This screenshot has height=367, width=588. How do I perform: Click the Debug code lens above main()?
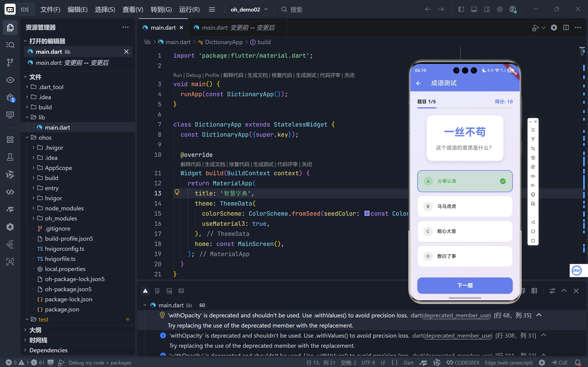tap(193, 75)
